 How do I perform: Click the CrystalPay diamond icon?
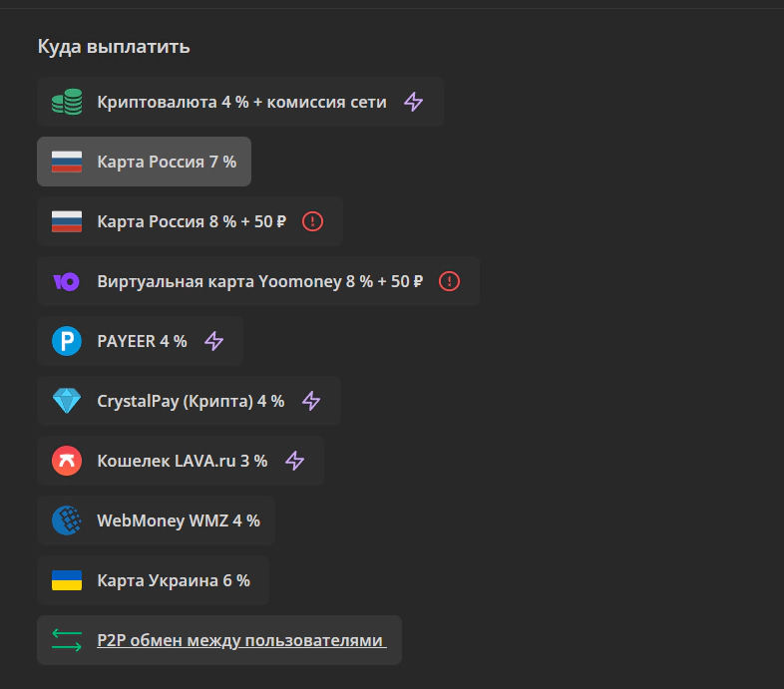click(x=67, y=401)
